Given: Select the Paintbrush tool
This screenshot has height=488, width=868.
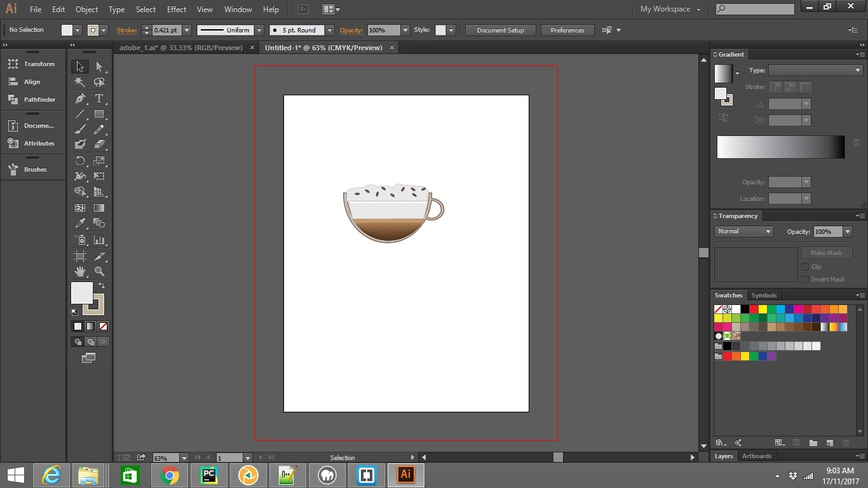Looking at the screenshot, I should click(80, 130).
